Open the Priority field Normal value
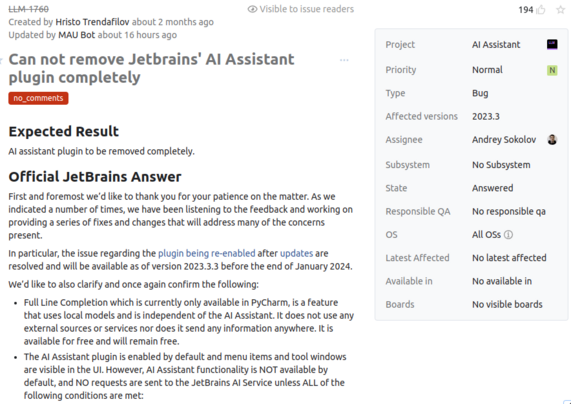The height and width of the screenshot is (404, 571). (487, 70)
